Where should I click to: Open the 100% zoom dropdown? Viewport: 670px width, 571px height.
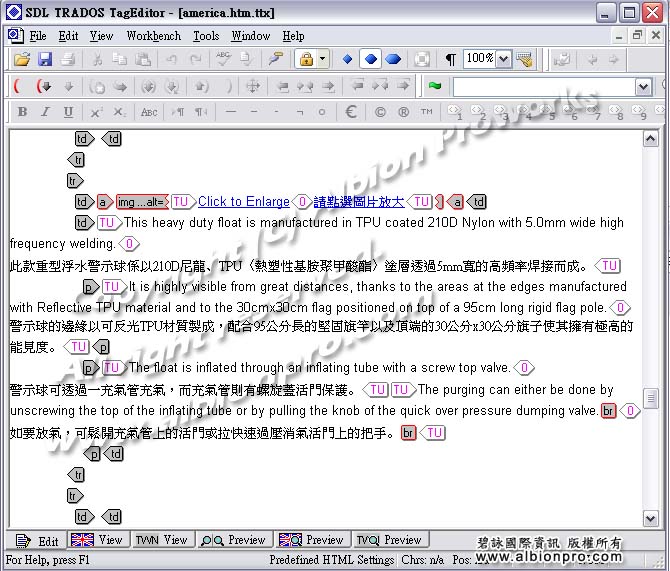504,59
